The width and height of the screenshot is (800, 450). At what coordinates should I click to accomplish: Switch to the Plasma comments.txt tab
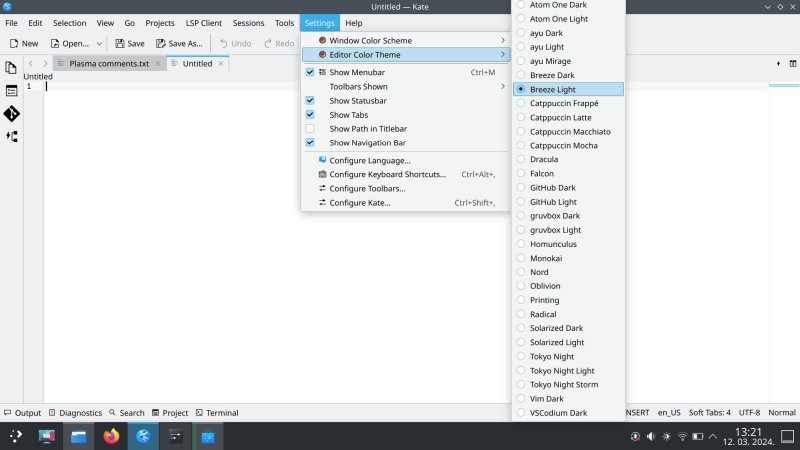108,63
